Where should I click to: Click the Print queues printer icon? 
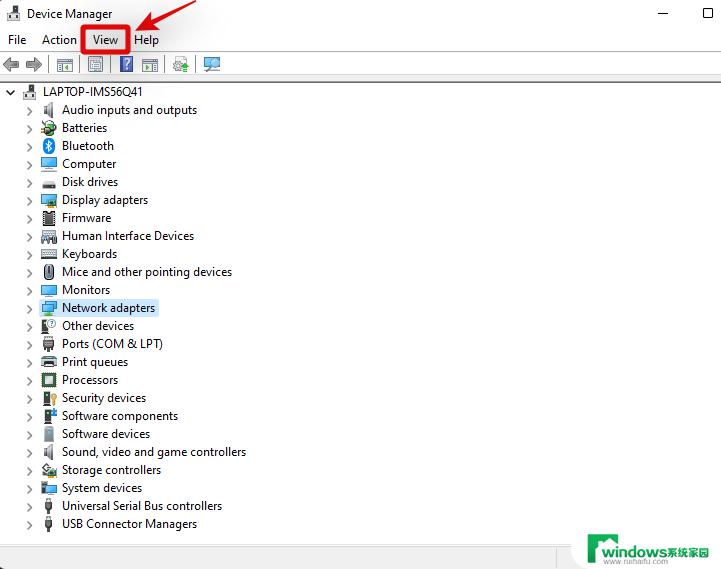tap(49, 362)
